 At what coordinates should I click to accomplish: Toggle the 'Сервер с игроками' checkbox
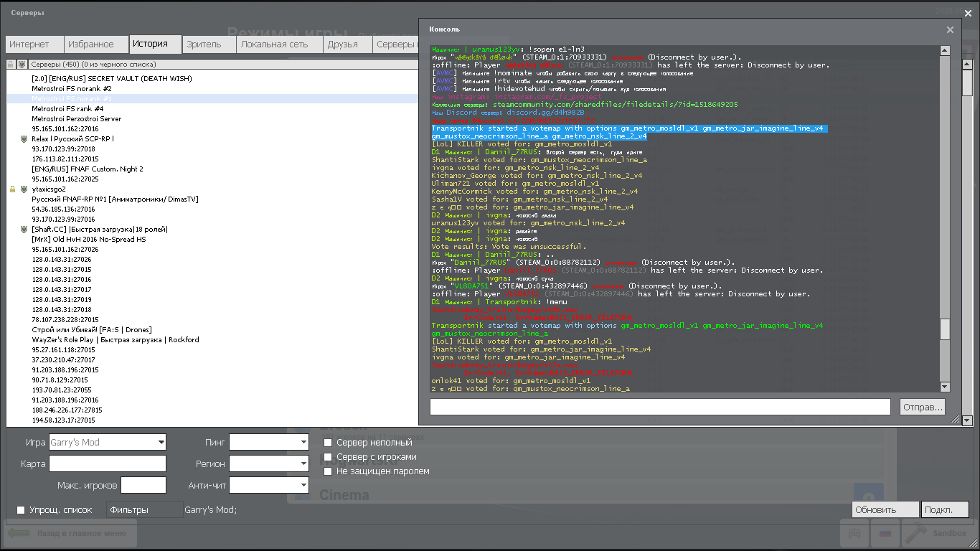[x=328, y=457]
